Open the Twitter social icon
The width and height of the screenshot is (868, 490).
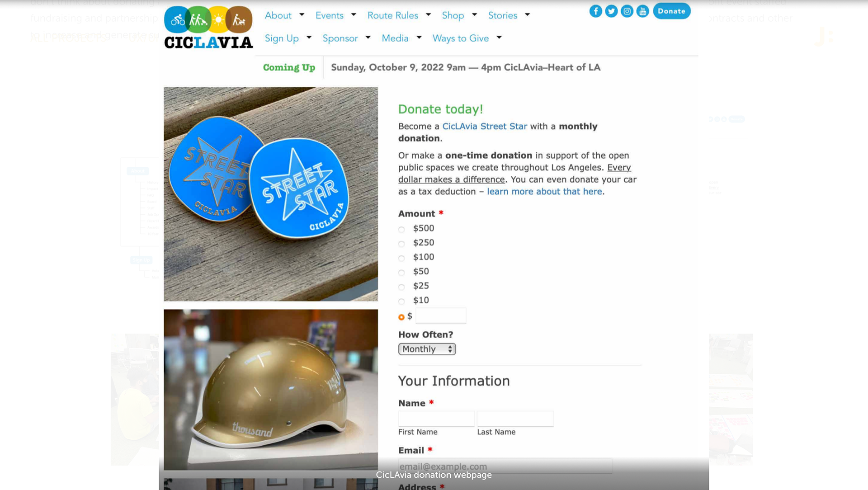(x=611, y=11)
